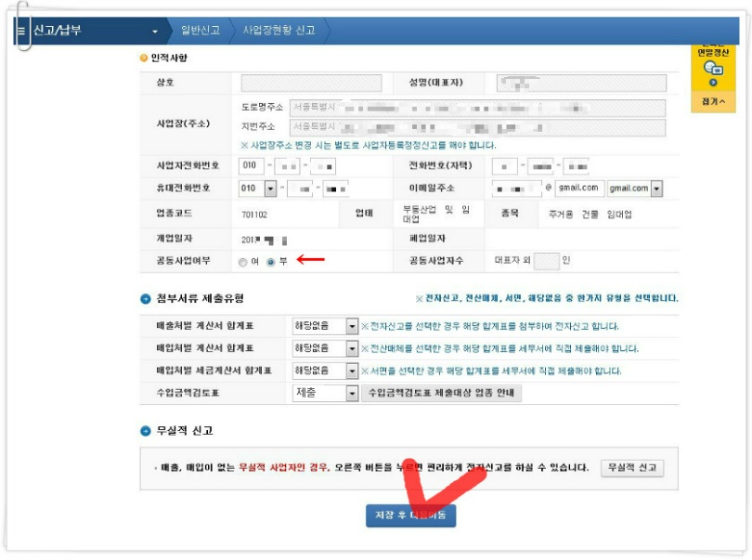Image resolution: width=752 pixels, height=560 pixels.
Task: Open the gmail.com email domain dropdown
Action: coord(657,189)
